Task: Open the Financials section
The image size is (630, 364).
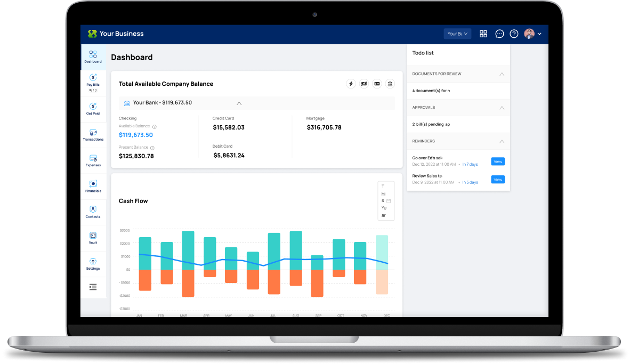Action: [x=93, y=186]
